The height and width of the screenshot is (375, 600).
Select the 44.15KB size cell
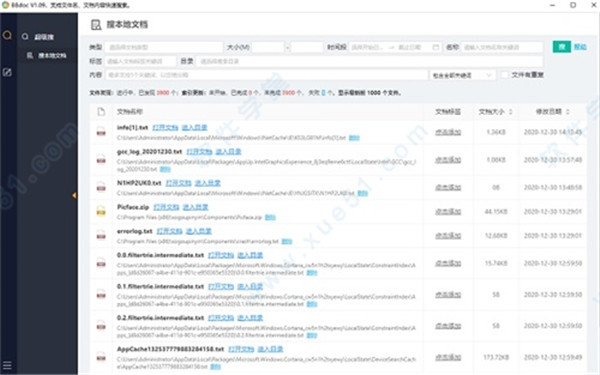pyautogui.click(x=496, y=211)
